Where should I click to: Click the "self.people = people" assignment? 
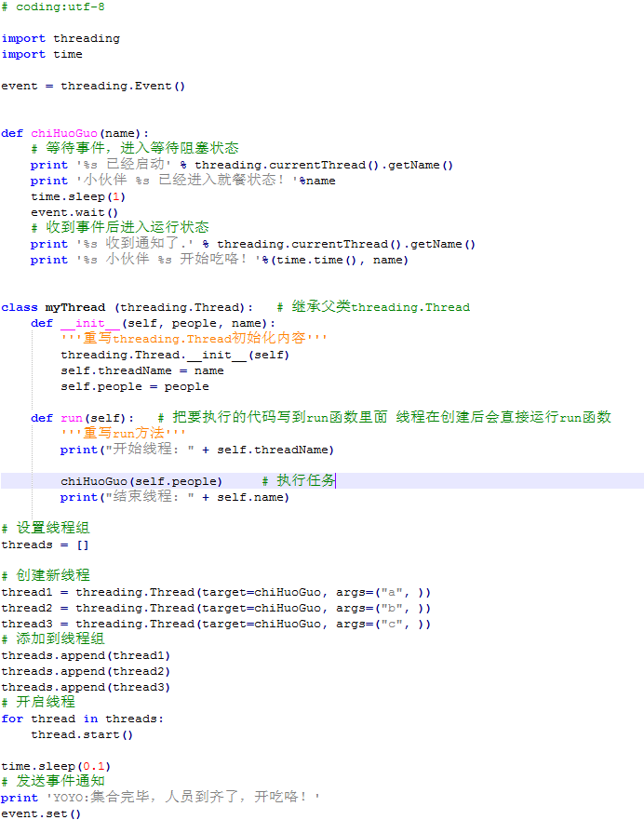(134, 386)
